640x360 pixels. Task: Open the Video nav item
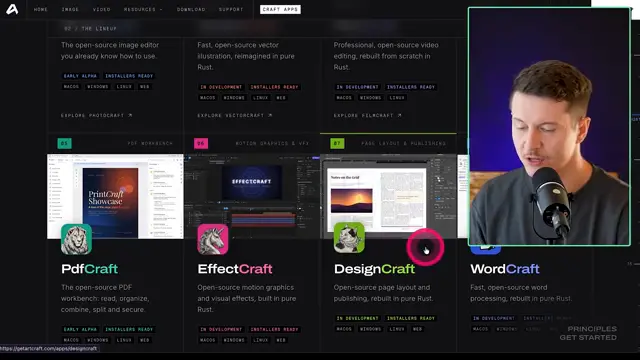[x=101, y=9]
